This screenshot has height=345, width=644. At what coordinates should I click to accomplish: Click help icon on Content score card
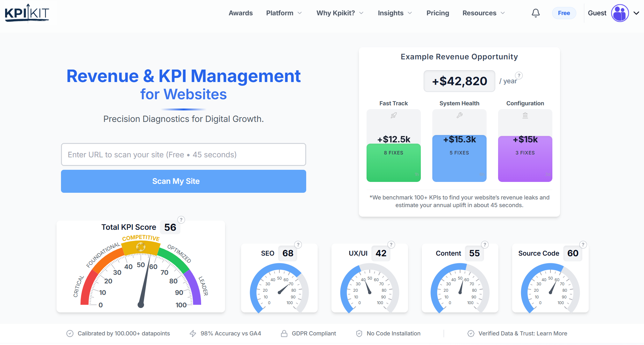(485, 245)
